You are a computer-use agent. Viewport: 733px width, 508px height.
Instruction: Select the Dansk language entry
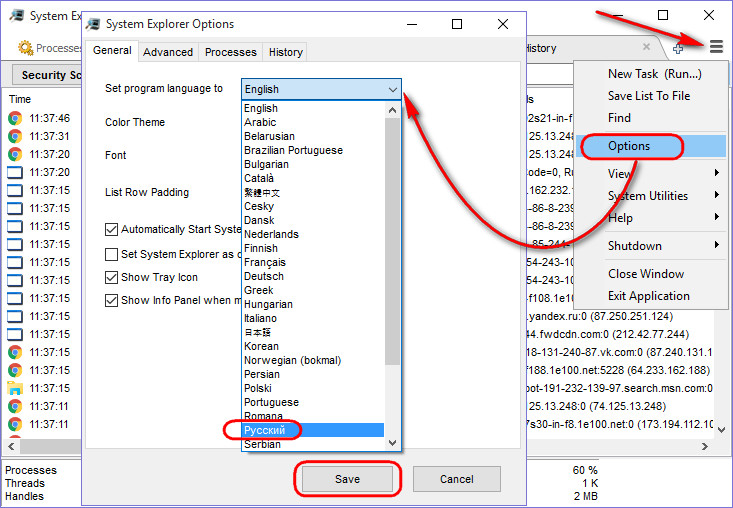point(313,220)
